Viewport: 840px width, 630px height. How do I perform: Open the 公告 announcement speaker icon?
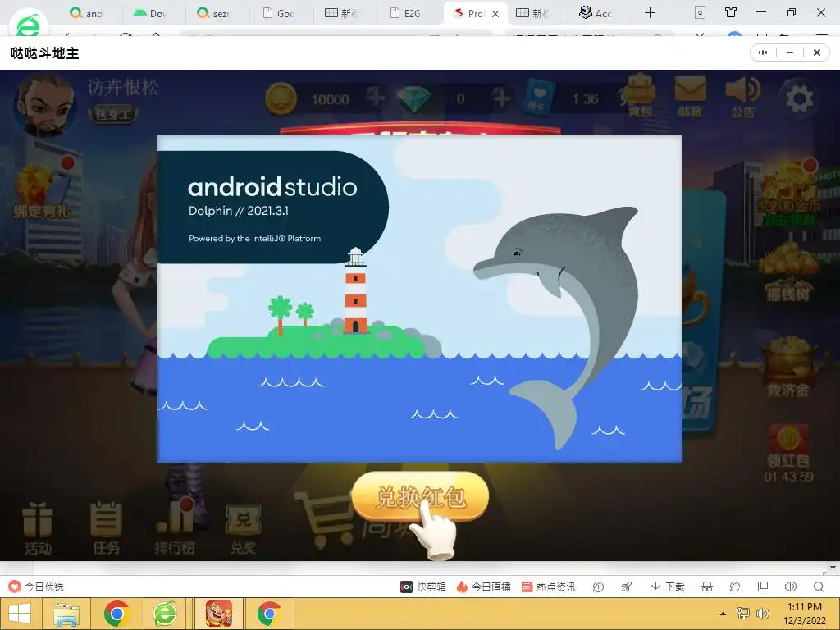pyautogui.click(x=742, y=97)
